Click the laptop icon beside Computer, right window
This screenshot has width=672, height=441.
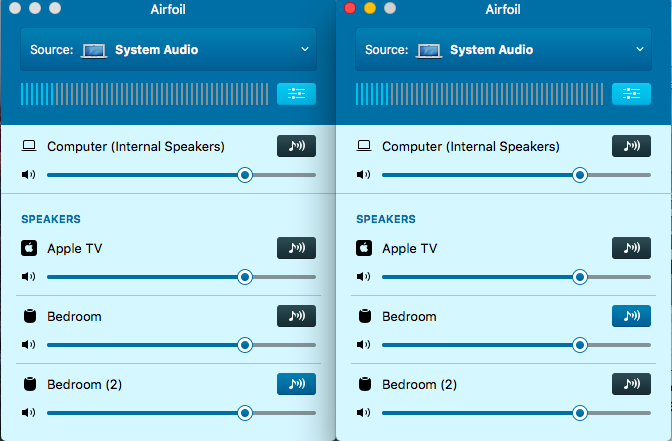tap(364, 146)
